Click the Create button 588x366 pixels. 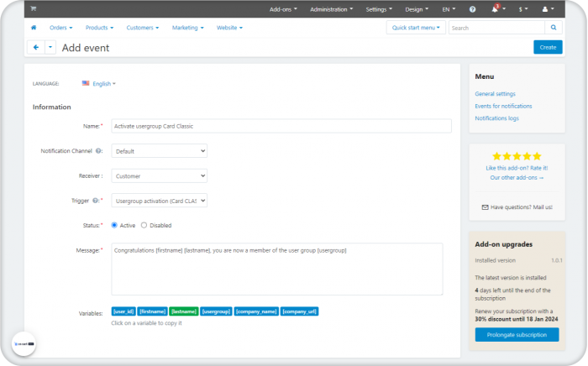[548, 47]
